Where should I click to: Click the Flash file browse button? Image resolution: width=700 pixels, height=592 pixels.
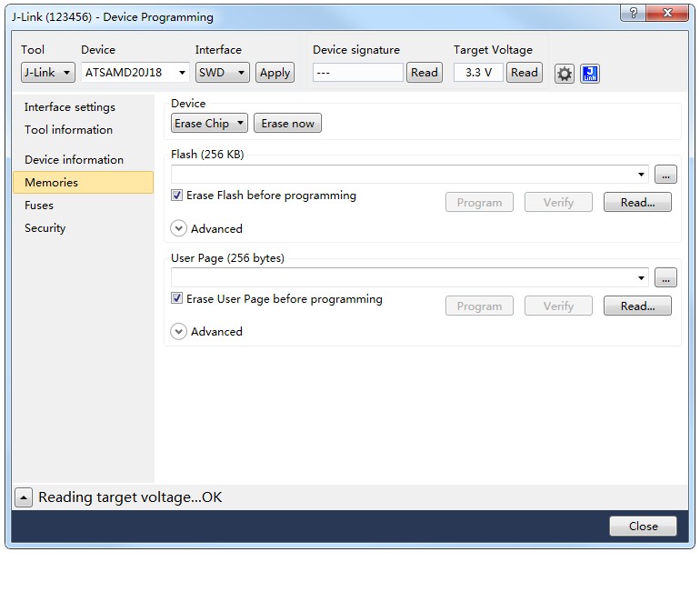pyautogui.click(x=665, y=175)
